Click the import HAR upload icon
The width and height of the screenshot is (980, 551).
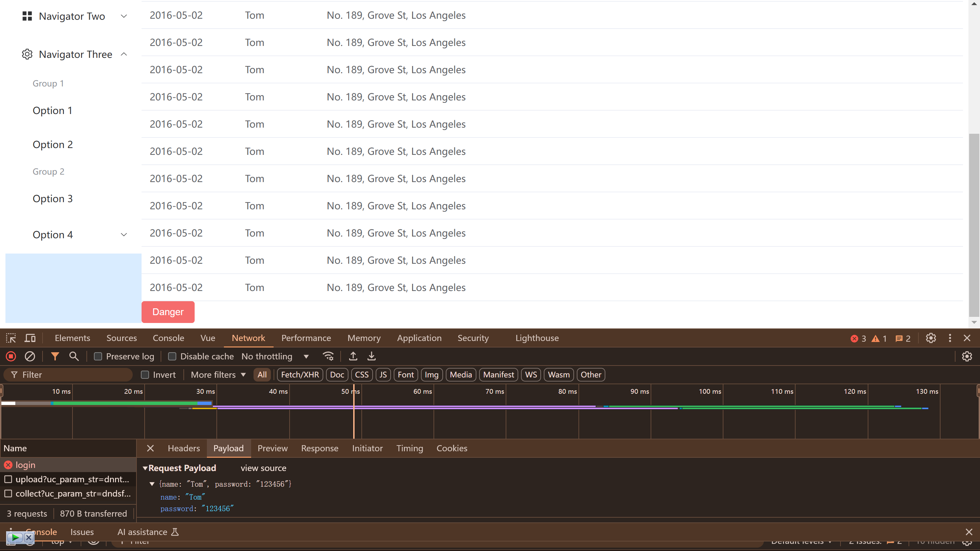tap(353, 356)
